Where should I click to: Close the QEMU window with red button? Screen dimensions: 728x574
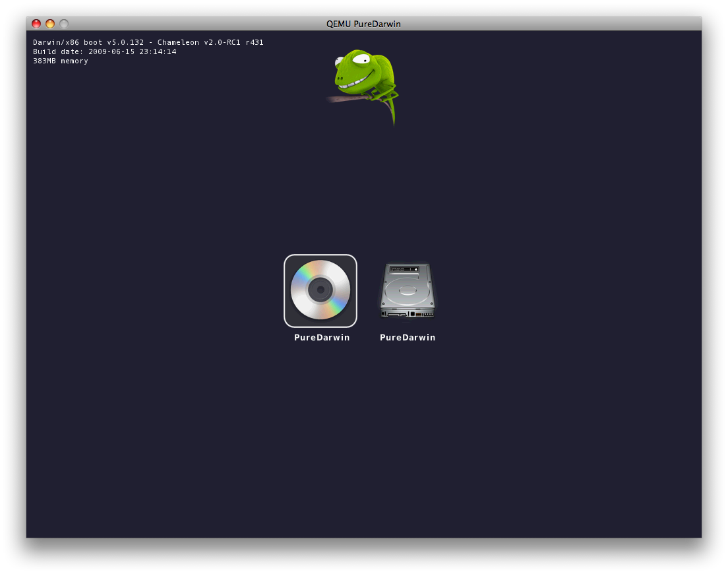click(x=36, y=24)
